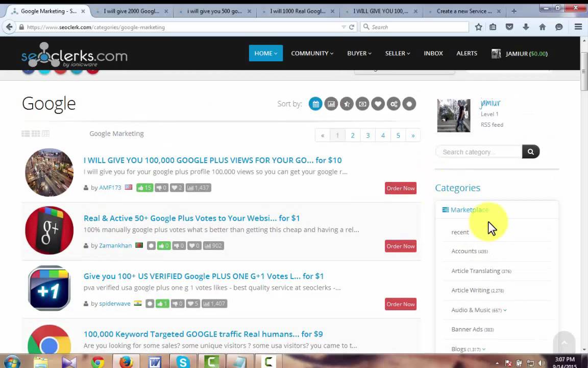Viewport: 588px width, 368px height.
Task: Sort listings by bar chart icon
Action: coord(331,104)
